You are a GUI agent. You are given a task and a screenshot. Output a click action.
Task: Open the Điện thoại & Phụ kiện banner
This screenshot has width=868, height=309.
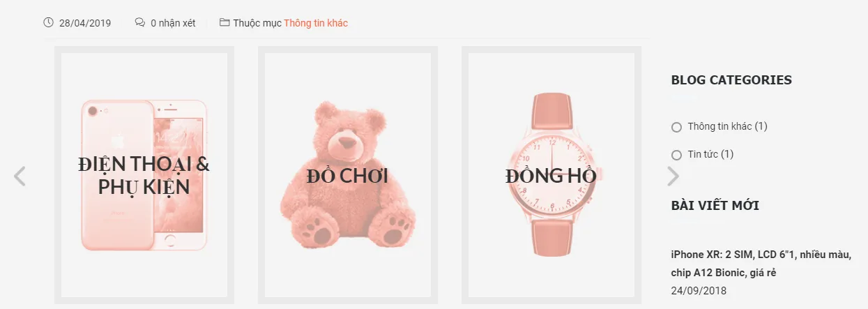144,175
